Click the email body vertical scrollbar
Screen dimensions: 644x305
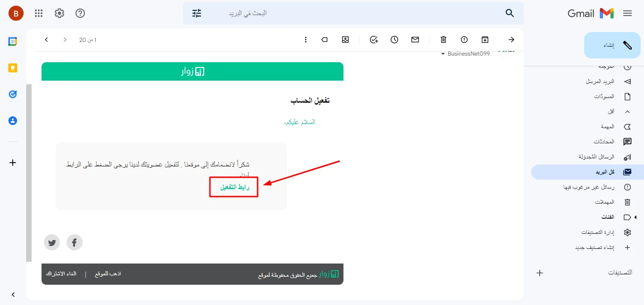(x=29, y=173)
